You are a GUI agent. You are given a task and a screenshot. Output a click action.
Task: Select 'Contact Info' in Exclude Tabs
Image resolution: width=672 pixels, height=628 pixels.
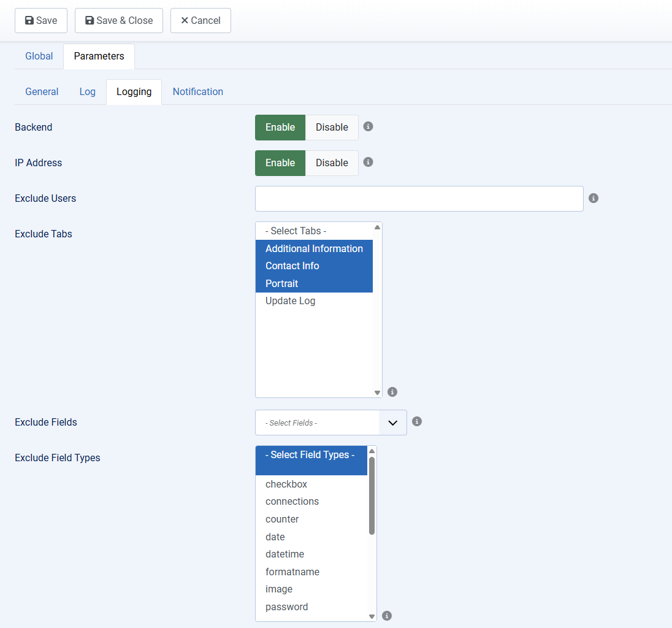[314, 266]
